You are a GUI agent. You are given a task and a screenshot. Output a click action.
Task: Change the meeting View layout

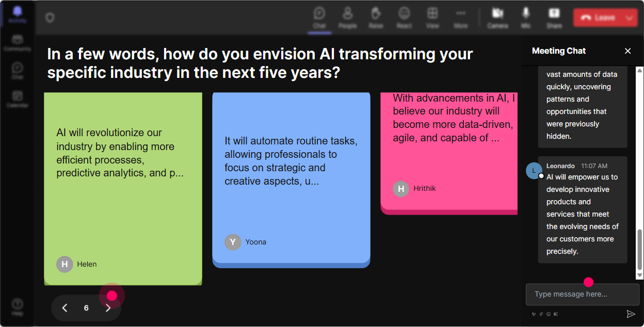tap(432, 18)
